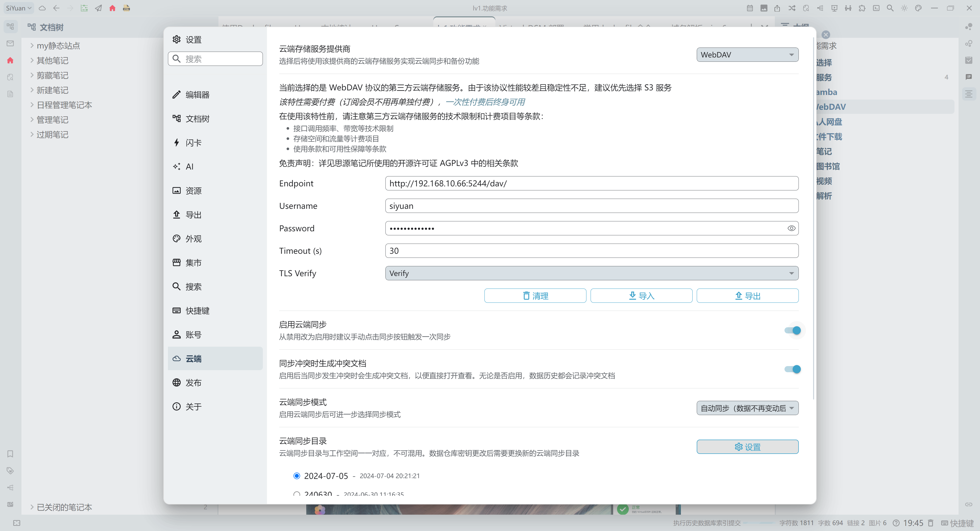Click the cloud sync icon in top bar

pos(42,8)
